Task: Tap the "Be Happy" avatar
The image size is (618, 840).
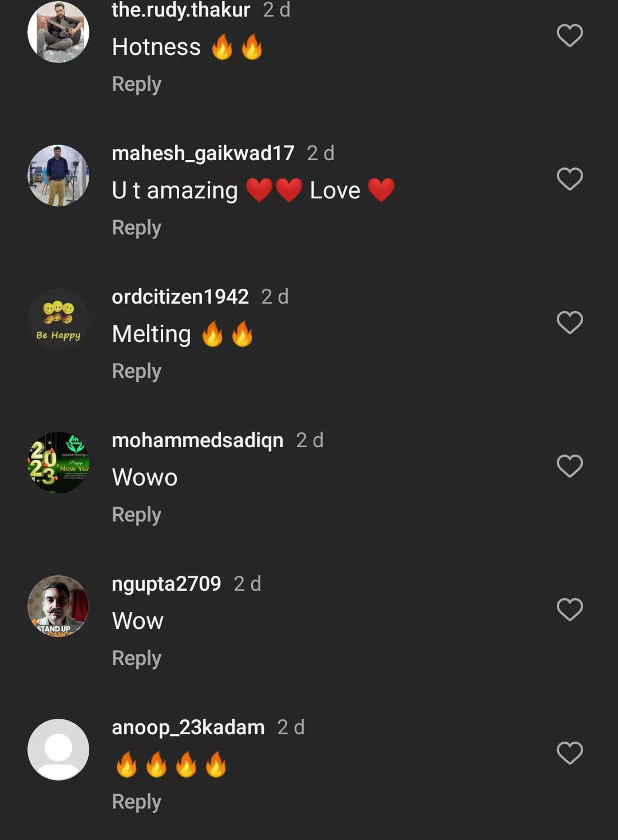Action: [x=58, y=319]
